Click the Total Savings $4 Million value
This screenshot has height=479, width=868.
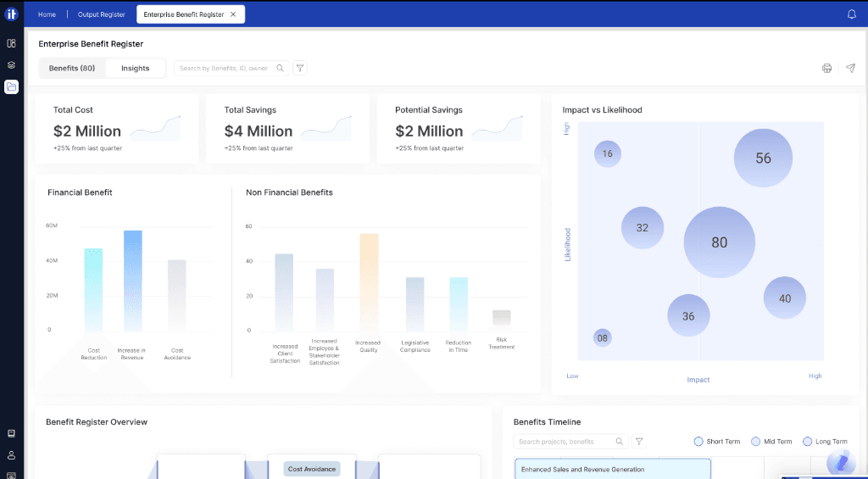[x=259, y=131]
